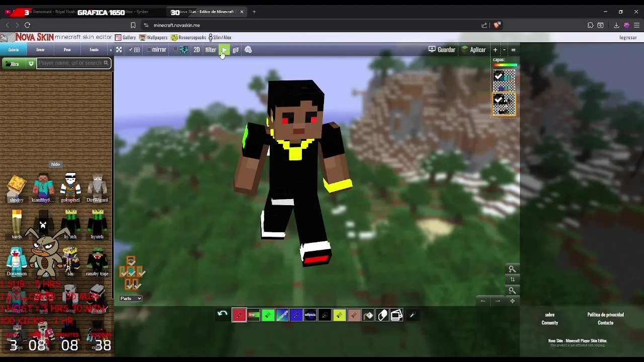Click the palette icon after gif
The width and height of the screenshot is (644, 362).
pyautogui.click(x=248, y=50)
